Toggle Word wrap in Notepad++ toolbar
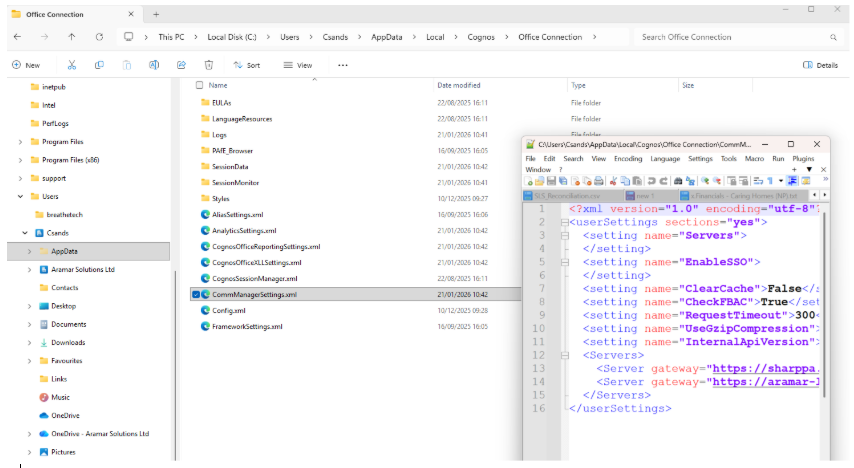This screenshot has height=468, width=854. click(758, 181)
